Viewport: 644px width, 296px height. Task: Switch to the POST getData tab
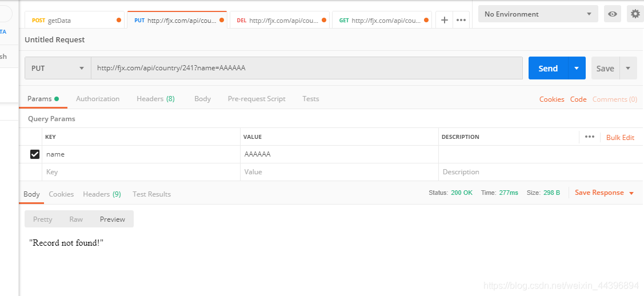coord(74,20)
